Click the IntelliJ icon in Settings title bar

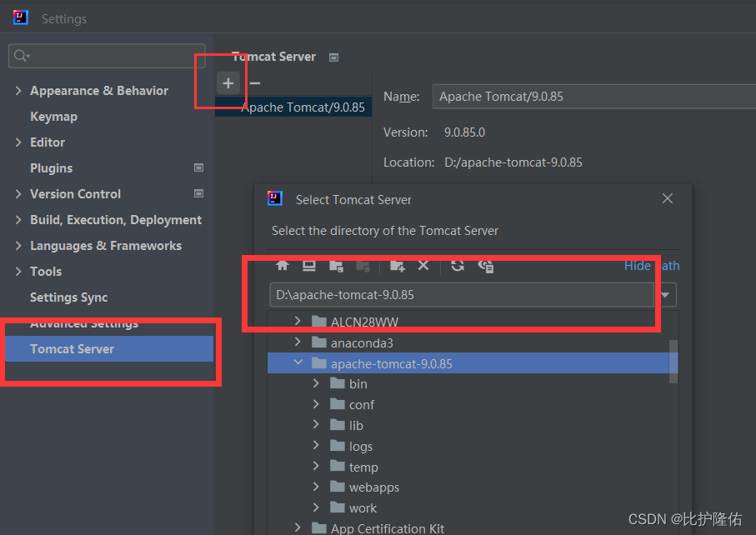point(20,17)
